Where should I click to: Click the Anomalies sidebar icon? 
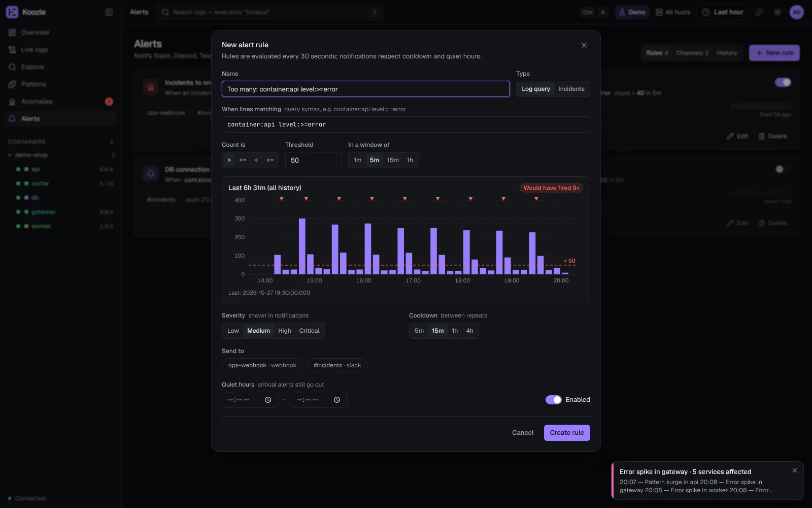pyautogui.click(x=12, y=102)
